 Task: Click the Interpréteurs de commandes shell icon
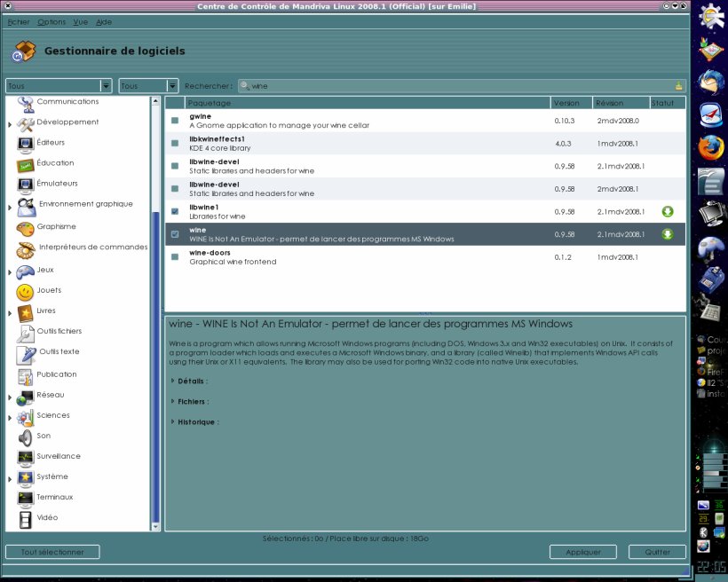(26, 250)
